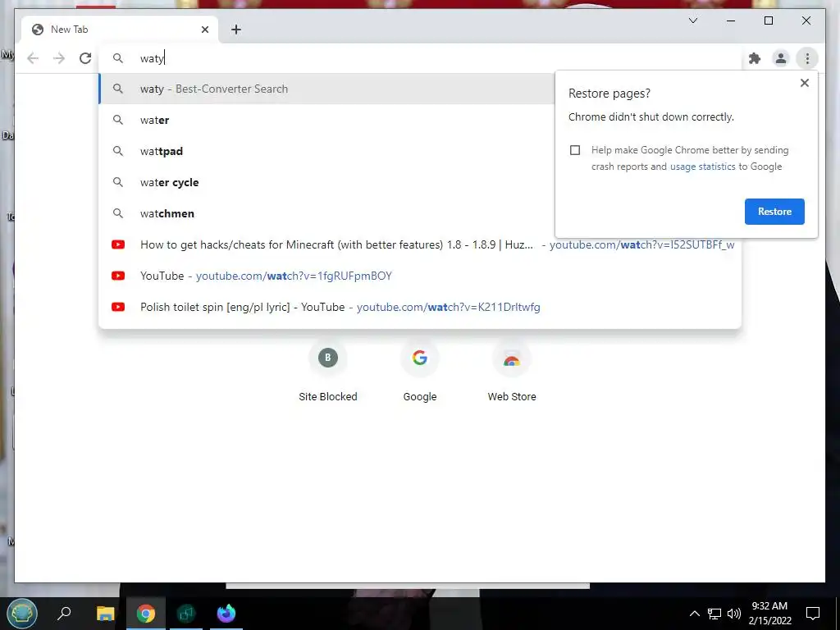Open the volume tray icon
The height and width of the screenshot is (630, 840).
click(734, 614)
